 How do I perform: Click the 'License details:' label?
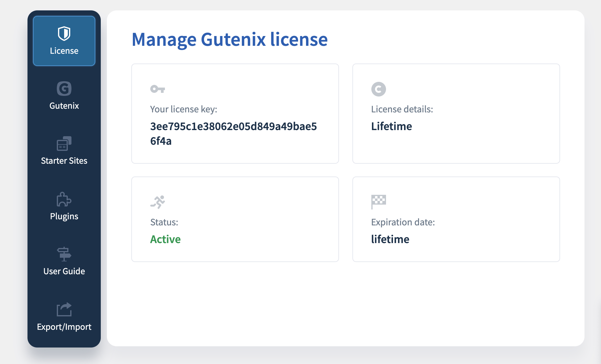[402, 109]
